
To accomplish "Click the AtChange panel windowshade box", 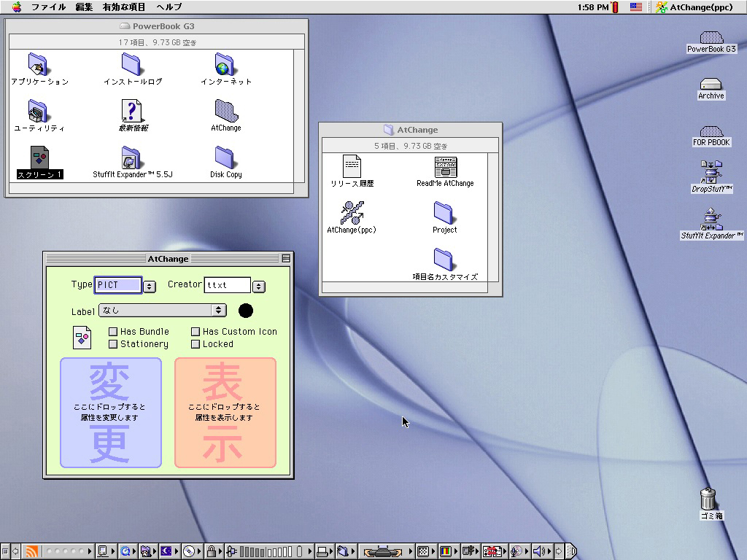I will (x=286, y=259).
